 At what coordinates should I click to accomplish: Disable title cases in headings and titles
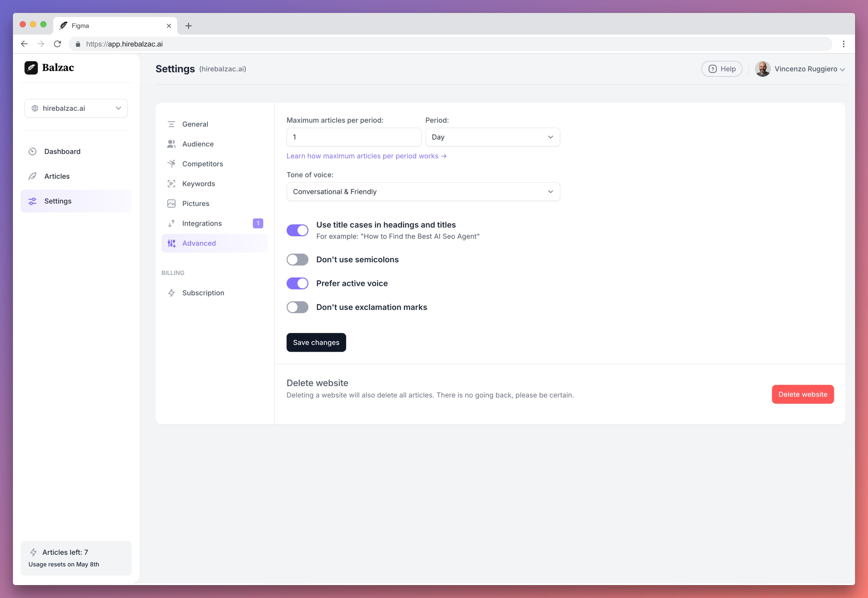click(x=297, y=230)
